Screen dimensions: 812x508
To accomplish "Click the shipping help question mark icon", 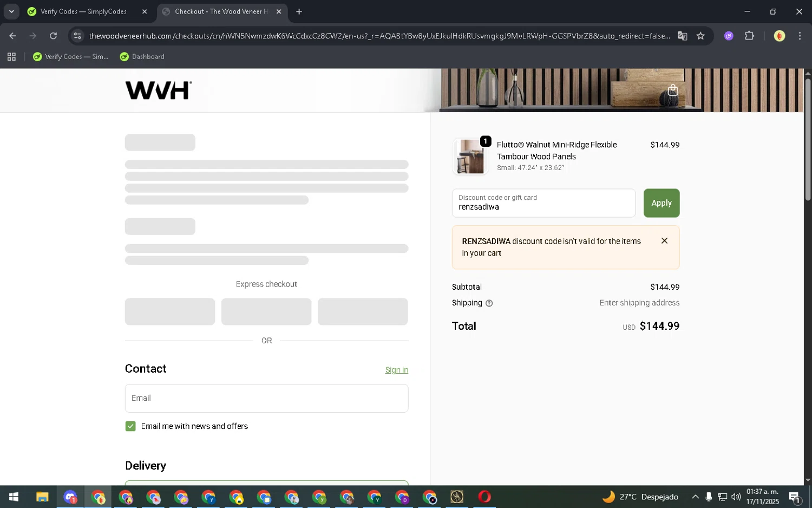I will [489, 303].
